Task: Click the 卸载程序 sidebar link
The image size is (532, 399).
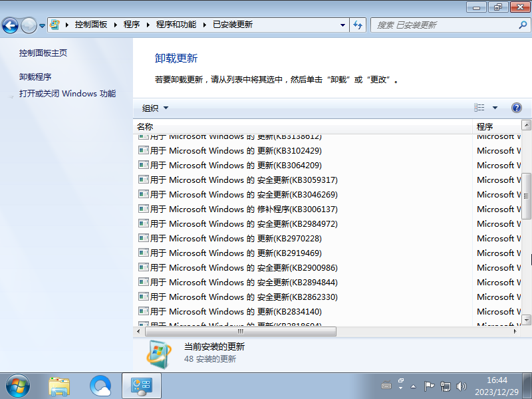Action: click(37, 76)
